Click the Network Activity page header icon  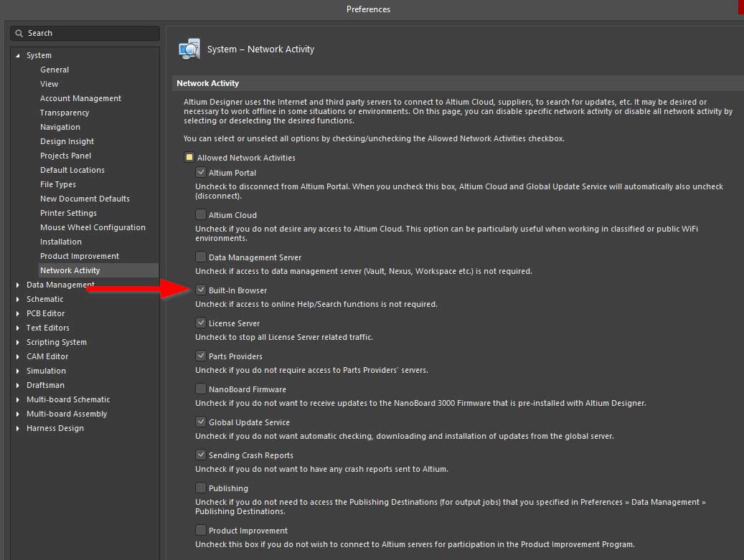pyautogui.click(x=189, y=49)
